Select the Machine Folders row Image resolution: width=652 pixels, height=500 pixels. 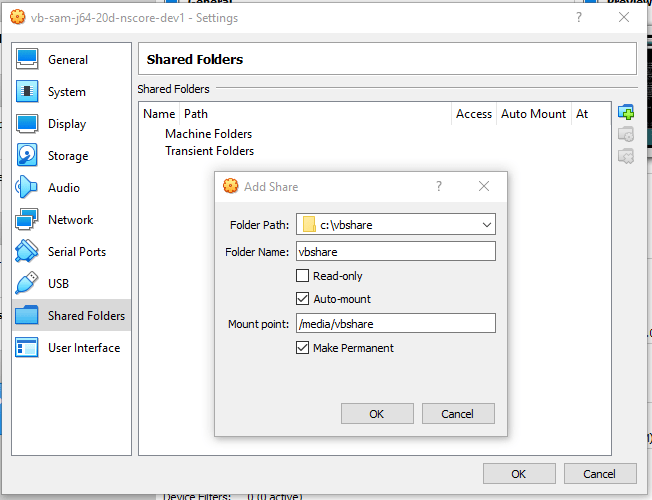coord(208,134)
